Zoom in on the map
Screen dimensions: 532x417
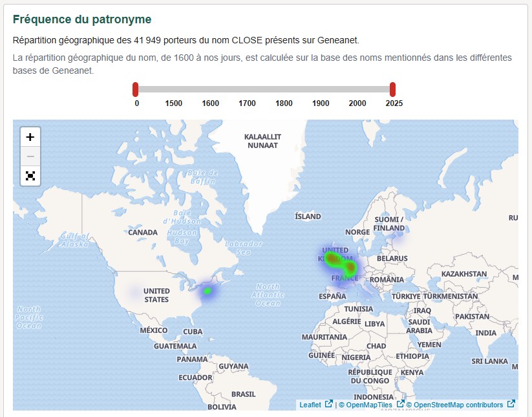[30, 137]
